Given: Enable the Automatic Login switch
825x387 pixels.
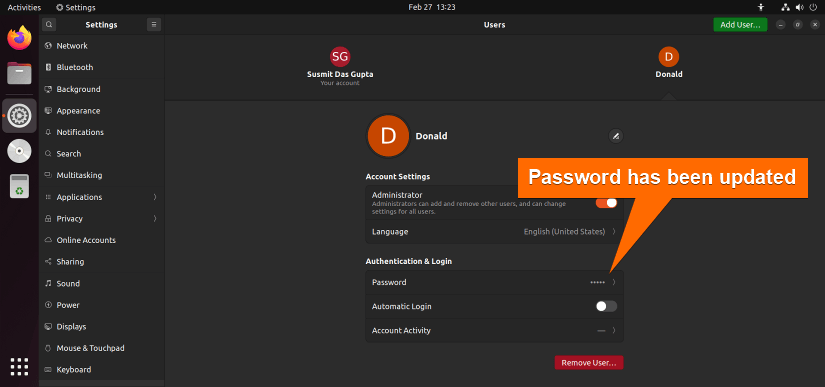Looking at the screenshot, I should click(x=606, y=307).
